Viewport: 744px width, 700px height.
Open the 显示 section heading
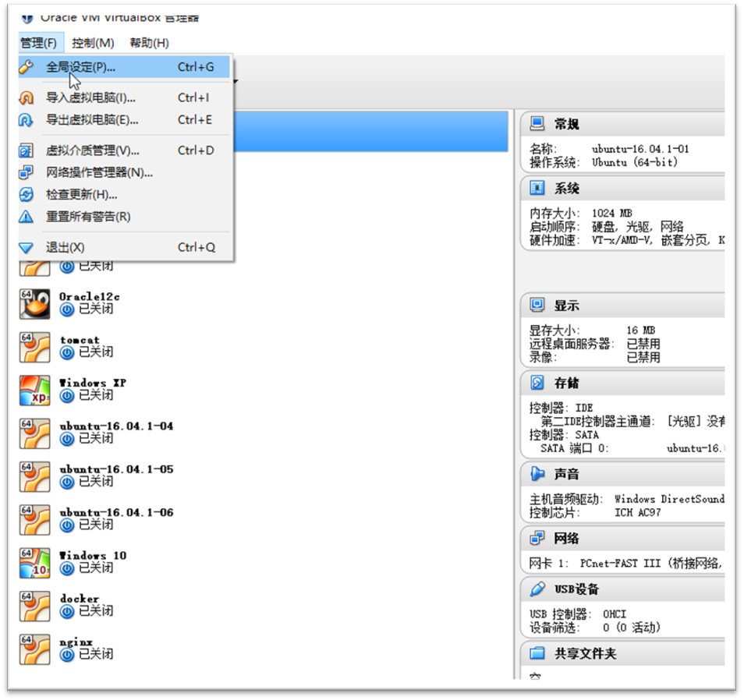(566, 306)
